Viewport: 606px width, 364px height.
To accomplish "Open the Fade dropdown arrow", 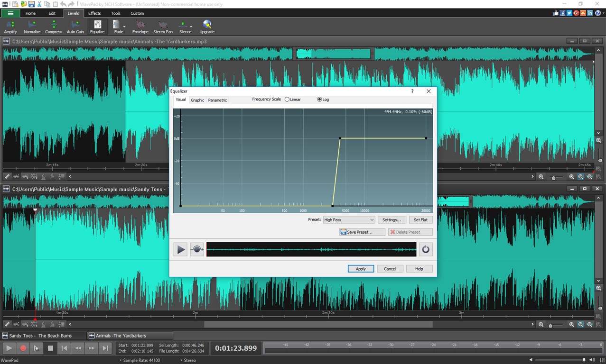I will pos(124,27).
